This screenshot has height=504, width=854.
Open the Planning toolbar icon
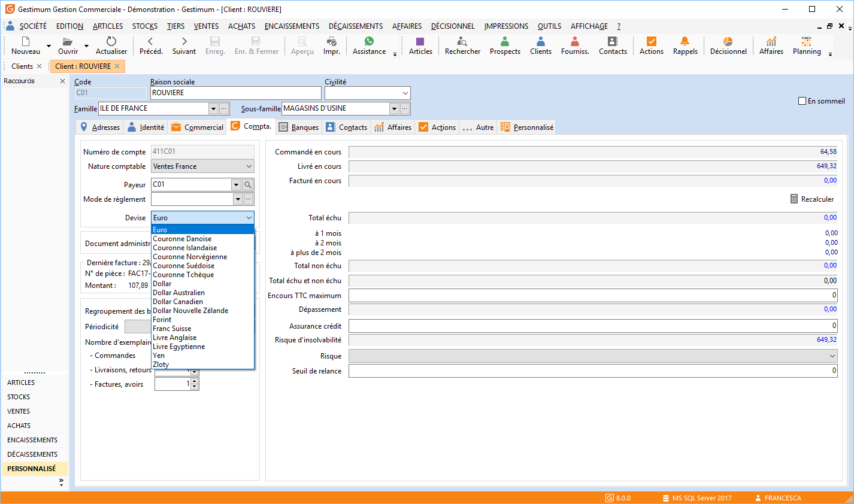pos(807,41)
